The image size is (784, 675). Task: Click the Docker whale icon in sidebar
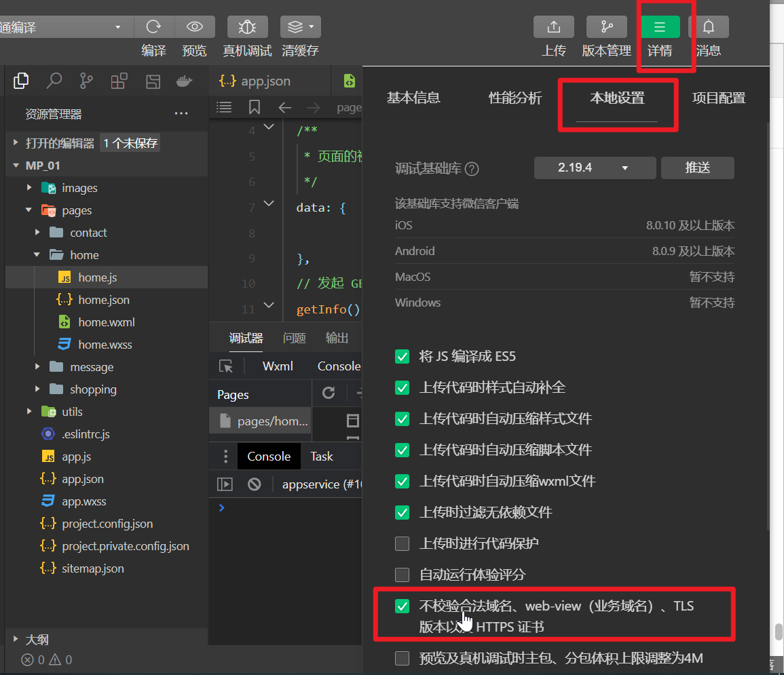coord(185,81)
